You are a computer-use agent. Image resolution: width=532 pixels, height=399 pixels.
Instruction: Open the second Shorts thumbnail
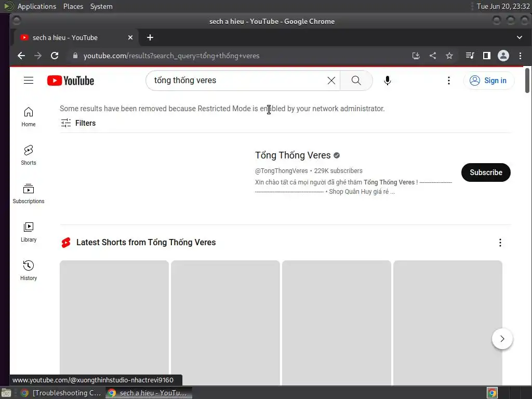point(225,322)
